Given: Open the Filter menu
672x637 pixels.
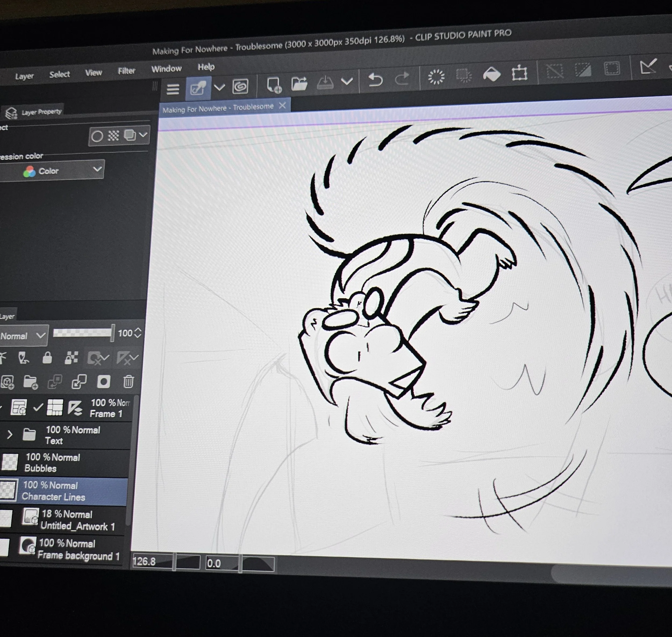Looking at the screenshot, I should [x=126, y=71].
